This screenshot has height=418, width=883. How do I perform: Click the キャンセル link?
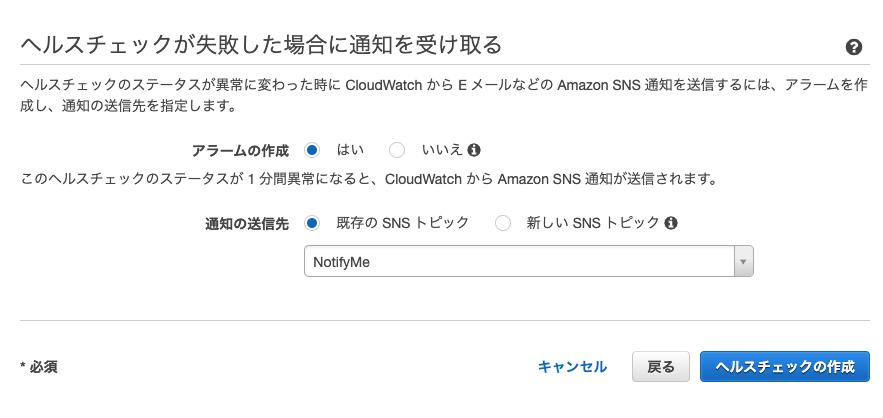pos(572,367)
